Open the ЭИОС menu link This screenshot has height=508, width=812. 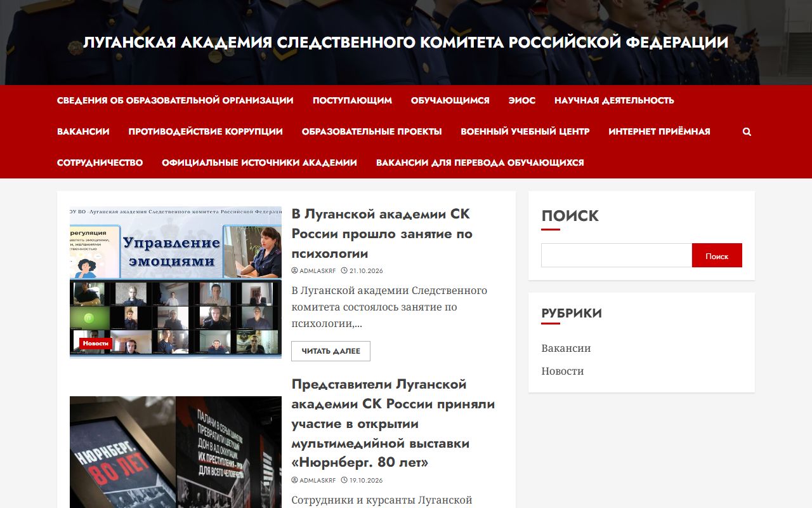pyautogui.click(x=521, y=100)
